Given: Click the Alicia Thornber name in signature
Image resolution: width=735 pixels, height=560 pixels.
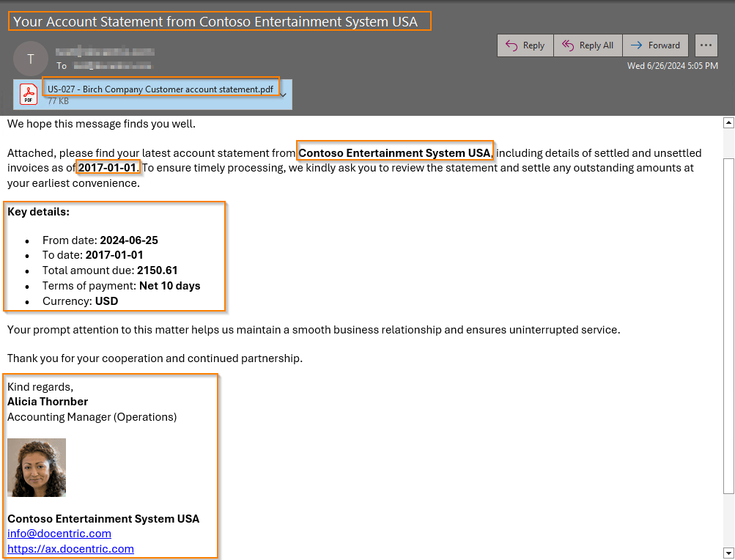Looking at the screenshot, I should pyautogui.click(x=48, y=402).
